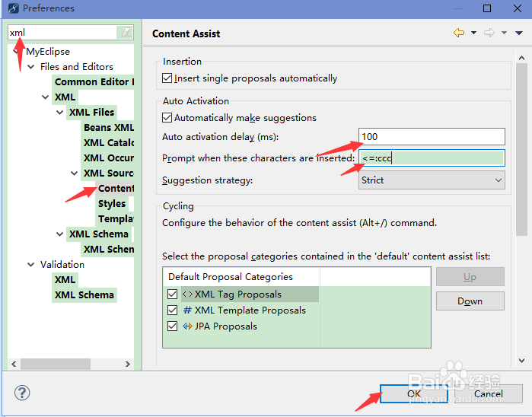The image size is (532, 417).
Task: Click the Default Proposal Categories column header
Action: [241, 277]
